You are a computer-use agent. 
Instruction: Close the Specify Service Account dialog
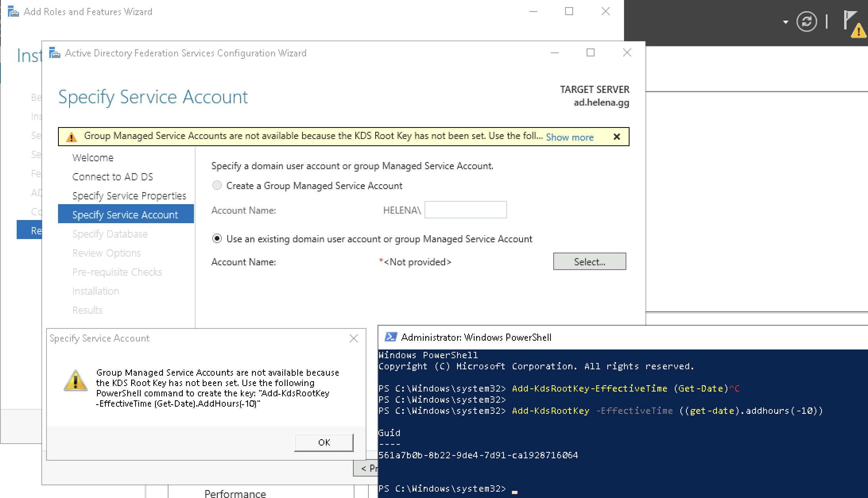tap(353, 338)
